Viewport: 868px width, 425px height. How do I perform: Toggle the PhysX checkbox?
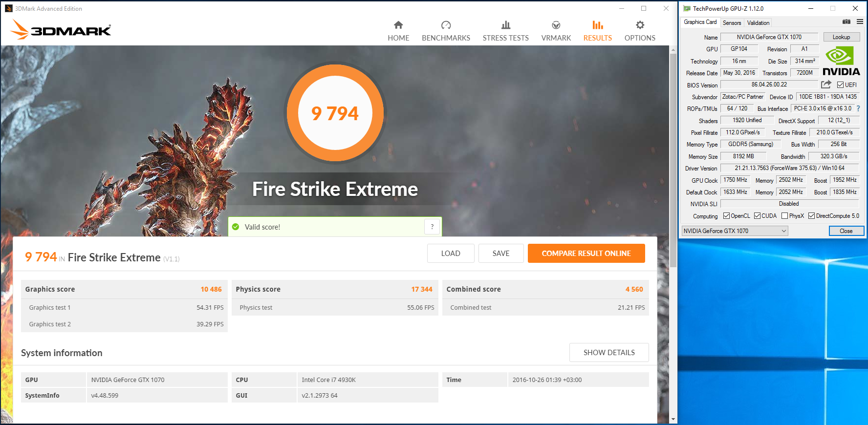[x=784, y=216]
